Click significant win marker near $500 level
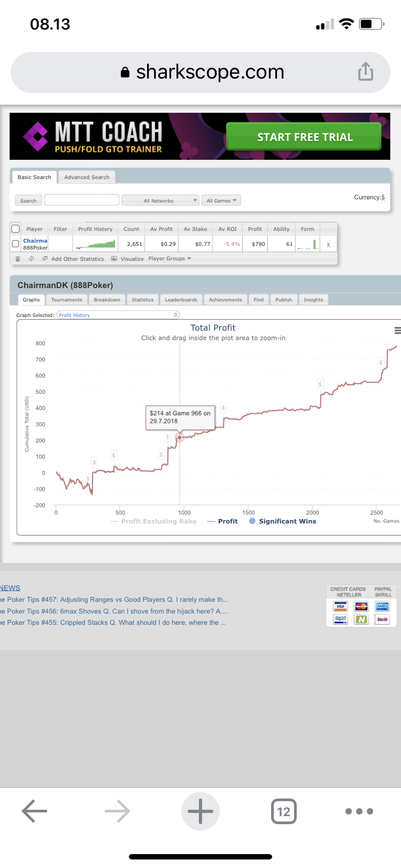This screenshot has height=868, width=401. pos(320,384)
